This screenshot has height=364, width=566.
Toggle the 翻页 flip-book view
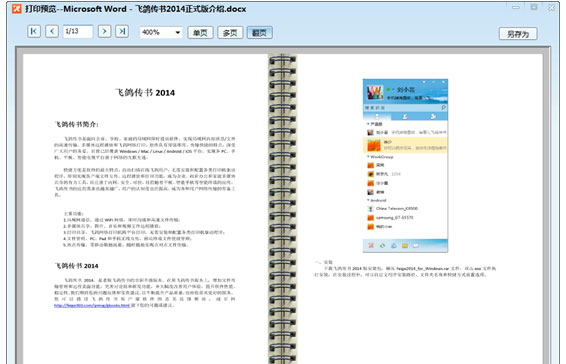[x=259, y=33]
